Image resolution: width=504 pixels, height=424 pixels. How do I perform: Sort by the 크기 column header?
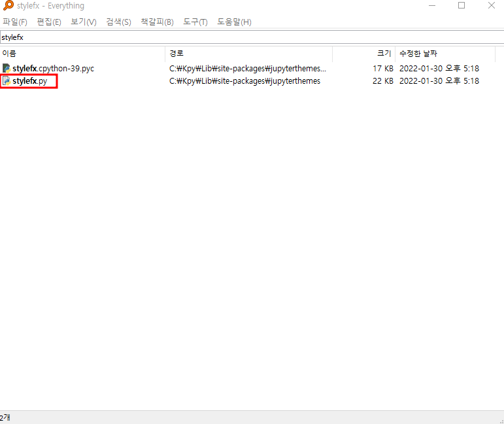click(x=364, y=54)
